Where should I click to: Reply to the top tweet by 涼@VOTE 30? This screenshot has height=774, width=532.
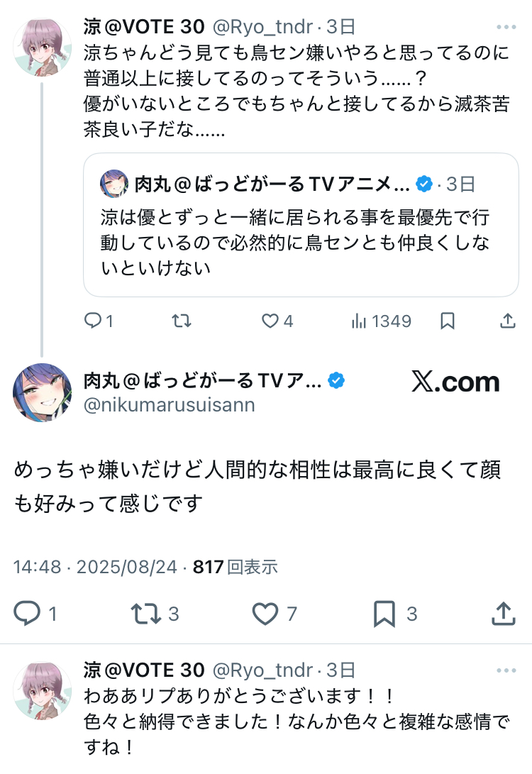click(x=94, y=321)
